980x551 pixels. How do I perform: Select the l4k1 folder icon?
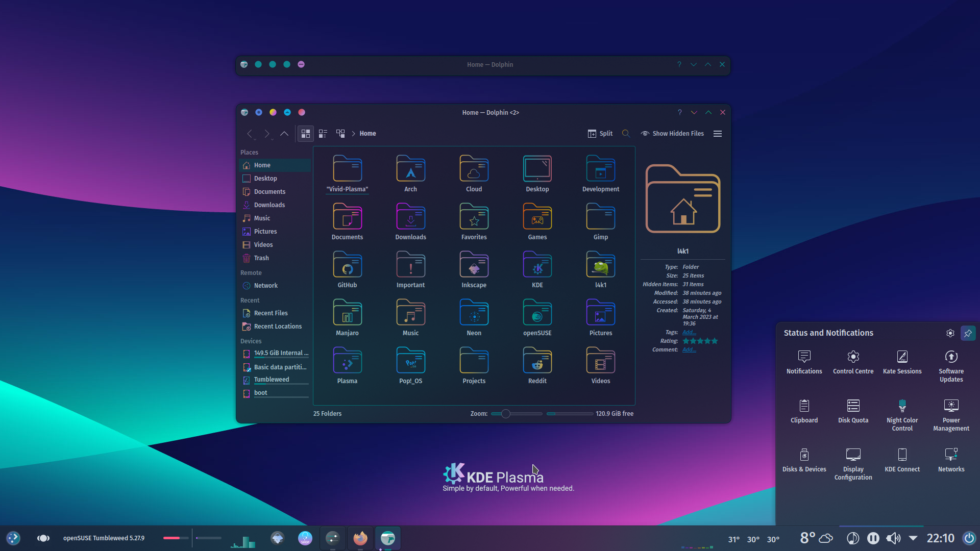pyautogui.click(x=601, y=264)
